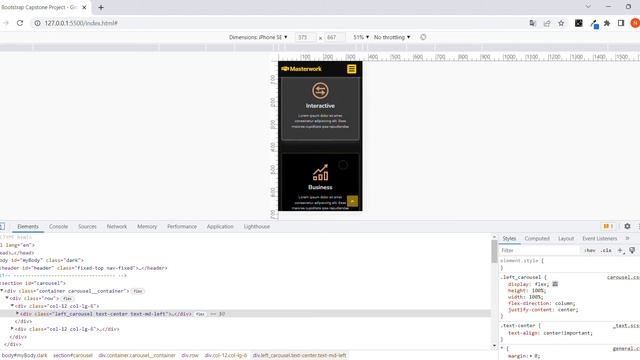The image size is (640, 360).
Task: Select body#myBody.dark in breadcrumb
Action: [x=24, y=356]
